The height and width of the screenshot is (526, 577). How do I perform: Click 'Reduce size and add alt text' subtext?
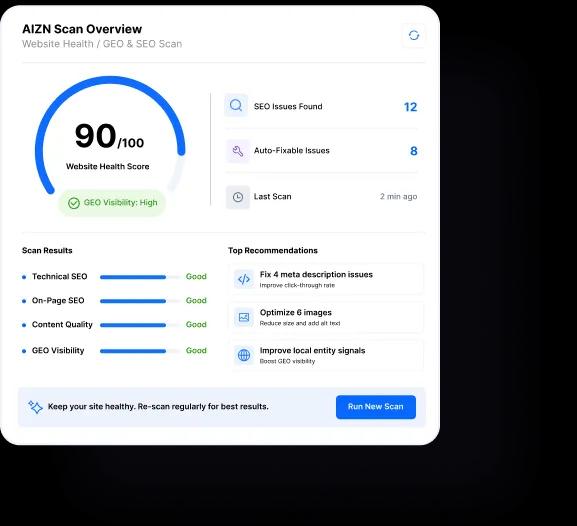click(x=300, y=323)
